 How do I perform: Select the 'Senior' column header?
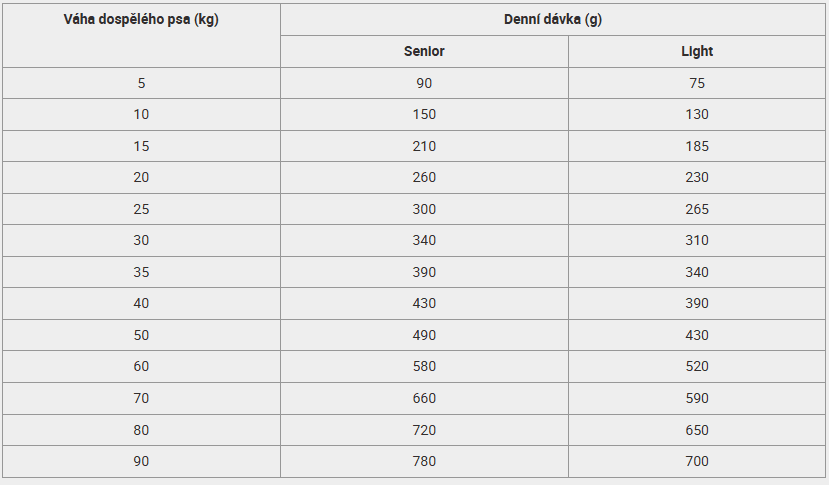click(x=424, y=51)
